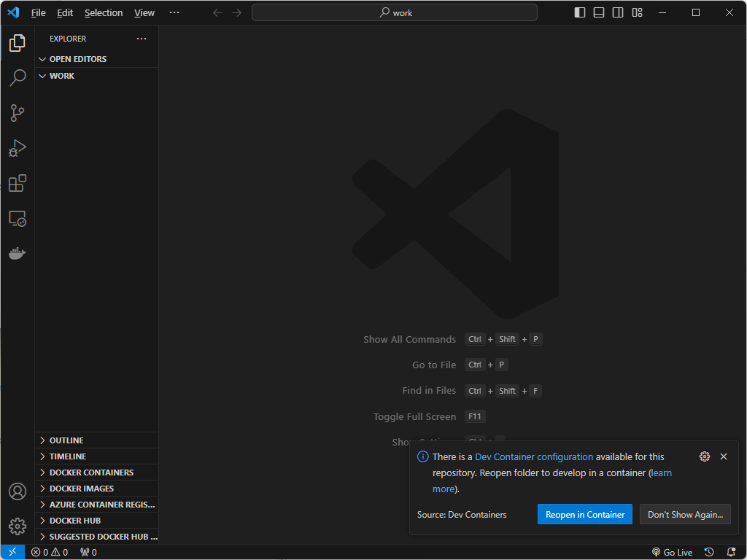The width and height of the screenshot is (747, 560).
Task: Click the Go to File label
Action: pos(434,365)
